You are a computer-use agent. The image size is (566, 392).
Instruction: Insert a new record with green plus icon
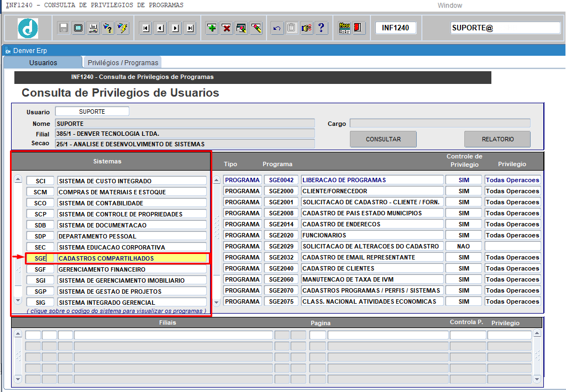point(212,28)
